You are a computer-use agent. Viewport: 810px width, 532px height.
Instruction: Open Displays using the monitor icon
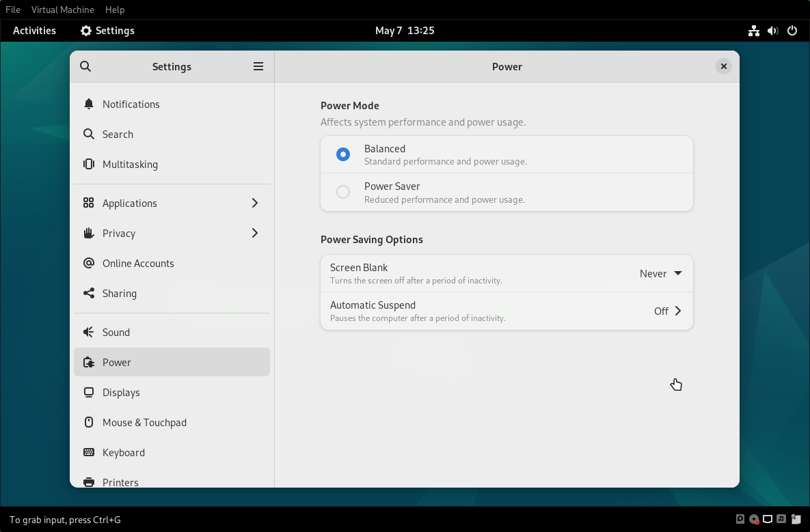pyautogui.click(x=88, y=392)
